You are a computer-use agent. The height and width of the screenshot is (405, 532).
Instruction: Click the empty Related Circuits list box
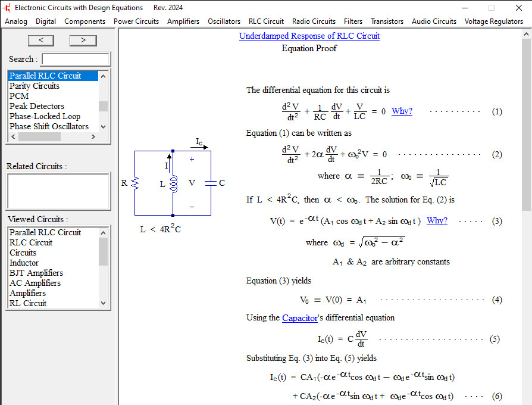(x=58, y=191)
